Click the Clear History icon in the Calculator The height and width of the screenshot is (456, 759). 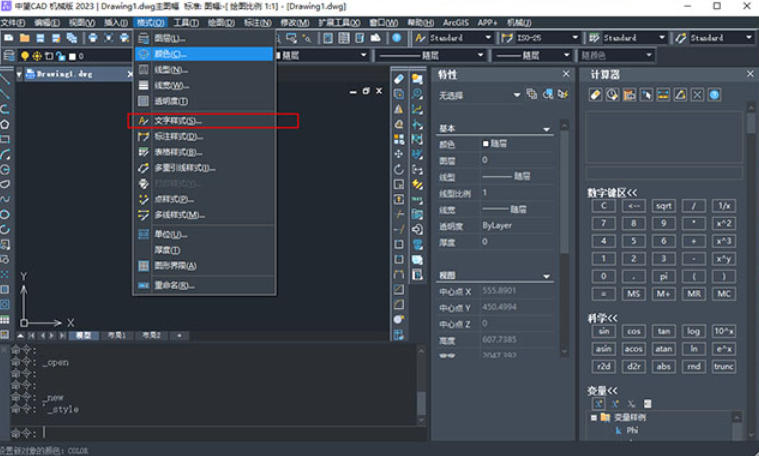pyautogui.click(x=612, y=95)
